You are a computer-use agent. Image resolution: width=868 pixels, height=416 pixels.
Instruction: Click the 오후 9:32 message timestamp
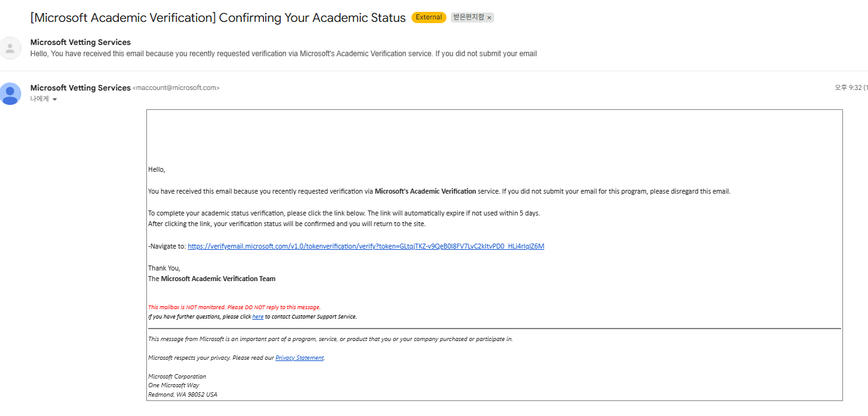click(x=850, y=88)
